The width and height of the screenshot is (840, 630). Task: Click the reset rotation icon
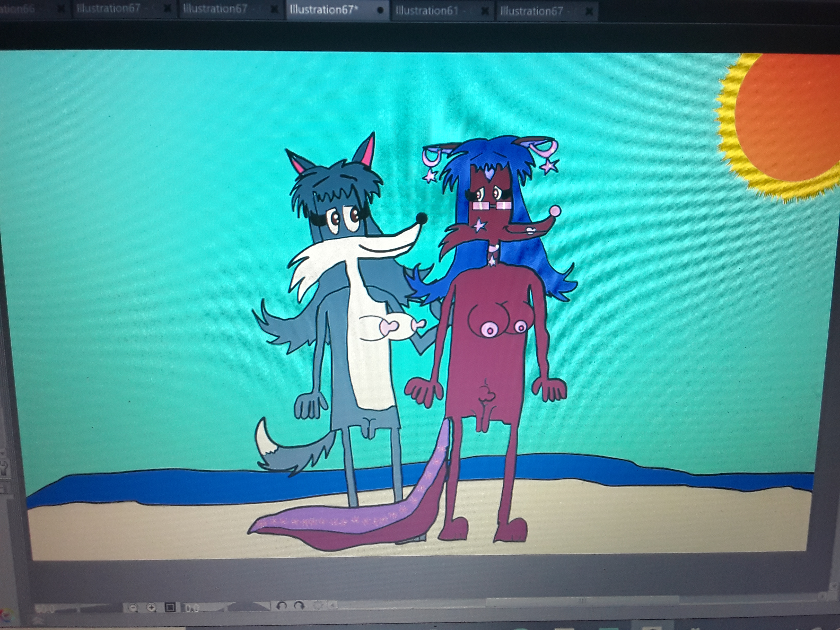click(x=319, y=605)
